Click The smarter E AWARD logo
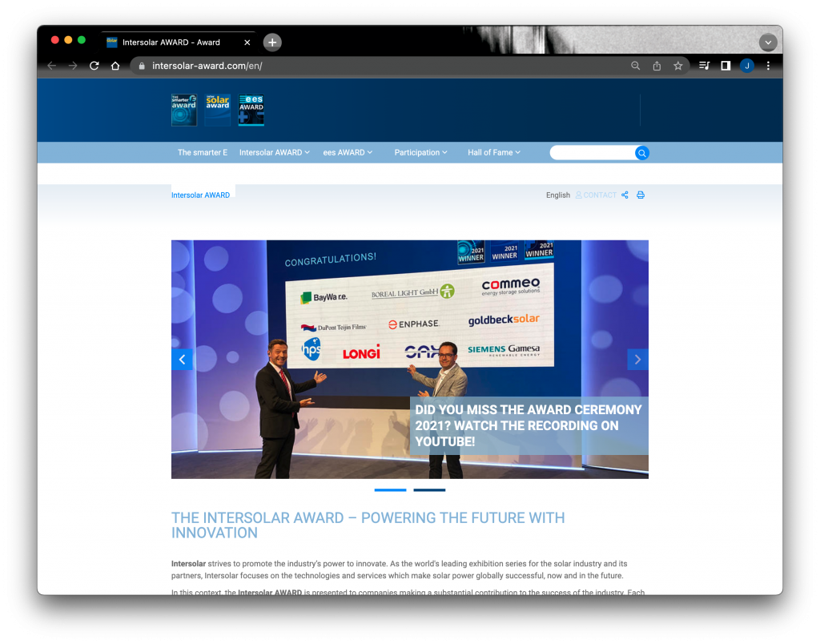820x644 pixels. pos(183,110)
